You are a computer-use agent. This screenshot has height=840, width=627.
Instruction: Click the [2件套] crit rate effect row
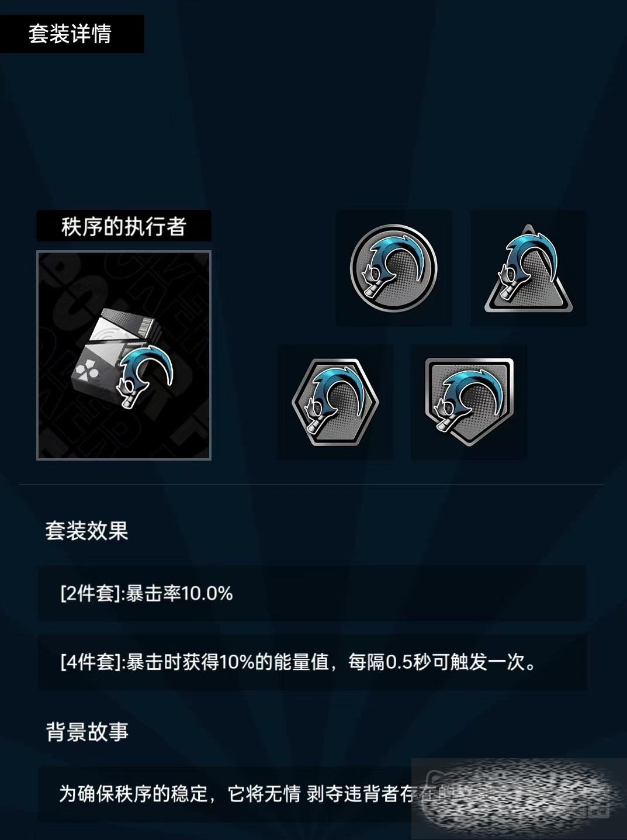point(312,593)
